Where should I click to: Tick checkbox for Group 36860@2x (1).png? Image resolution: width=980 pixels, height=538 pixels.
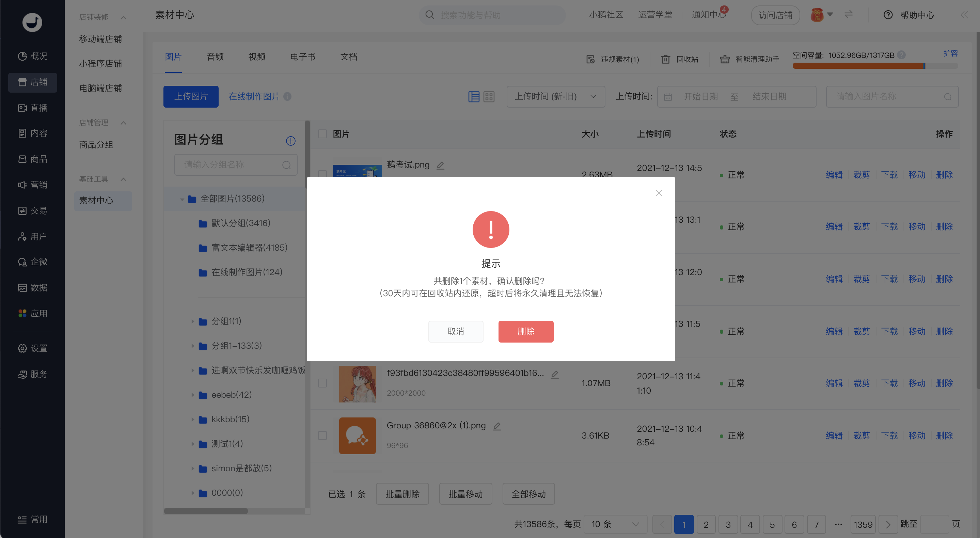click(322, 435)
